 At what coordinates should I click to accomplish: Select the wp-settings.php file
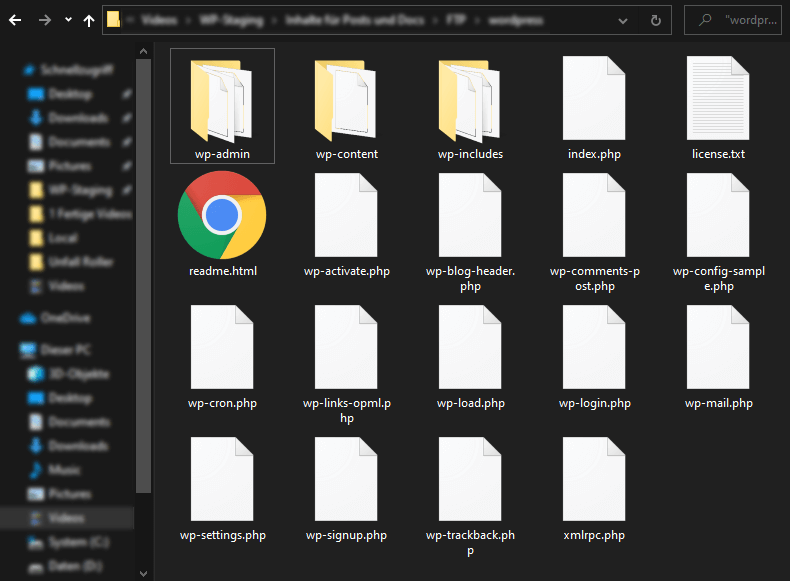[x=222, y=489]
